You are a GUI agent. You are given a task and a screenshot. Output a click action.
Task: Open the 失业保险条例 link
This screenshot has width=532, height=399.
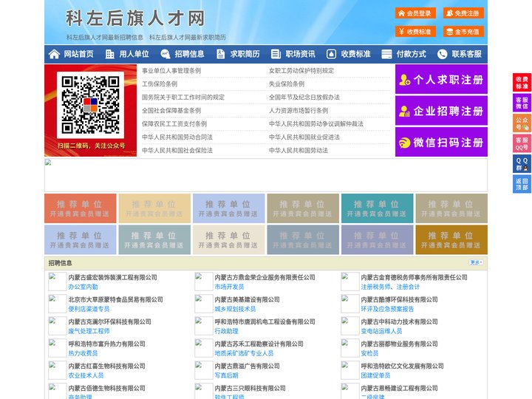[287, 83]
